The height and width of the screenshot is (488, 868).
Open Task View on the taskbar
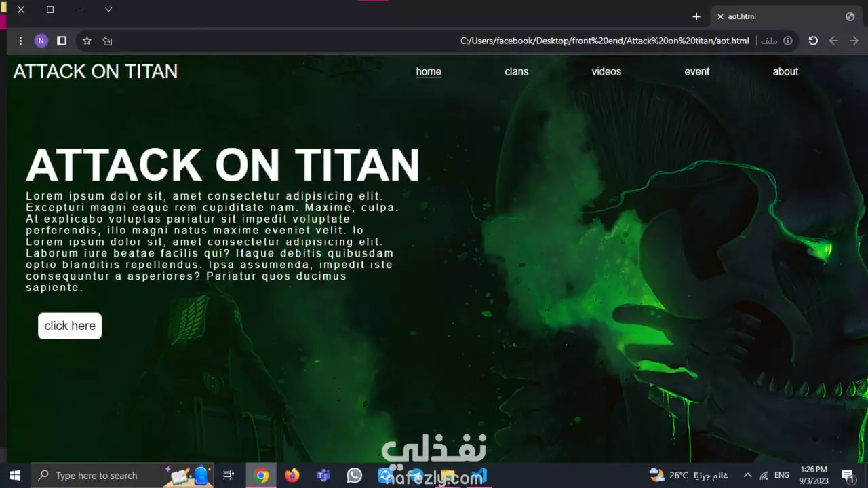pos(229,475)
